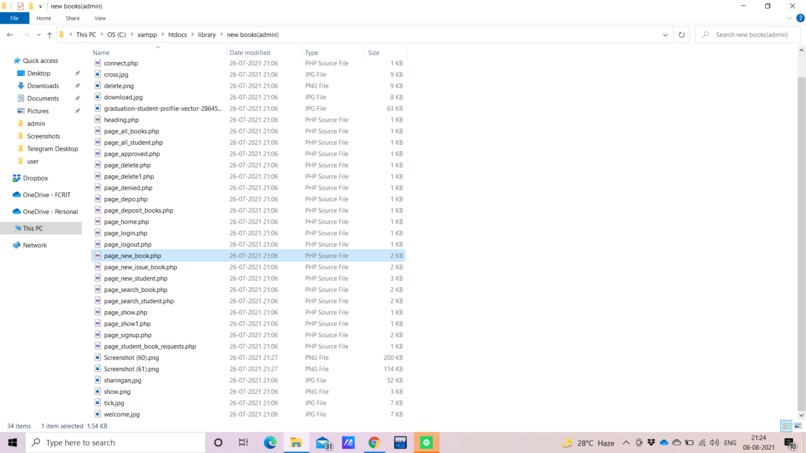Open admin folder in sidebar
Viewport: 806px width, 453px height.
(35, 123)
